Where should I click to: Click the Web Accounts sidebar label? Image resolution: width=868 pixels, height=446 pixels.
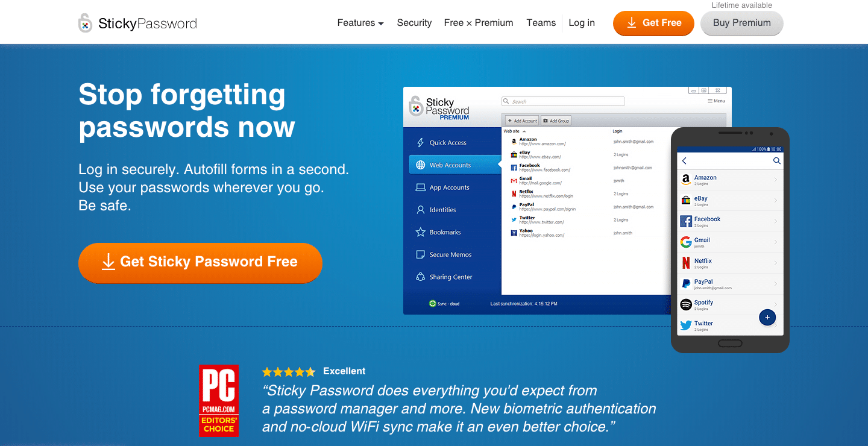point(450,165)
